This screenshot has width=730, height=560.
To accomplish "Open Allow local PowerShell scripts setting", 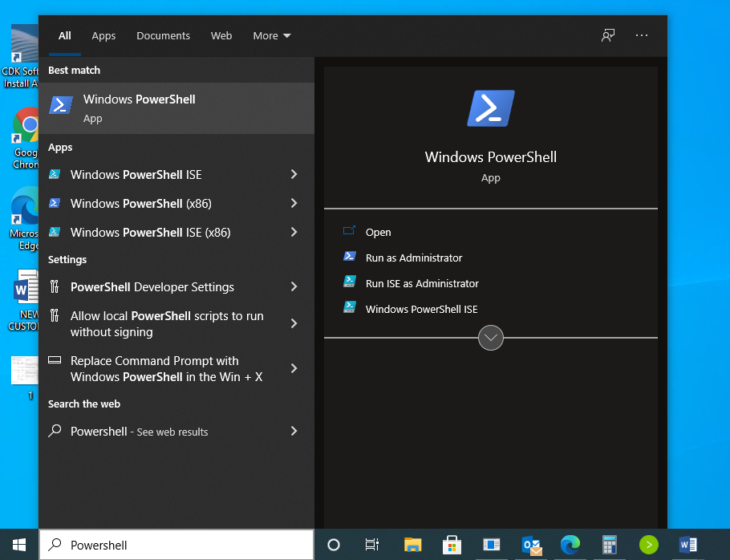I will (167, 323).
